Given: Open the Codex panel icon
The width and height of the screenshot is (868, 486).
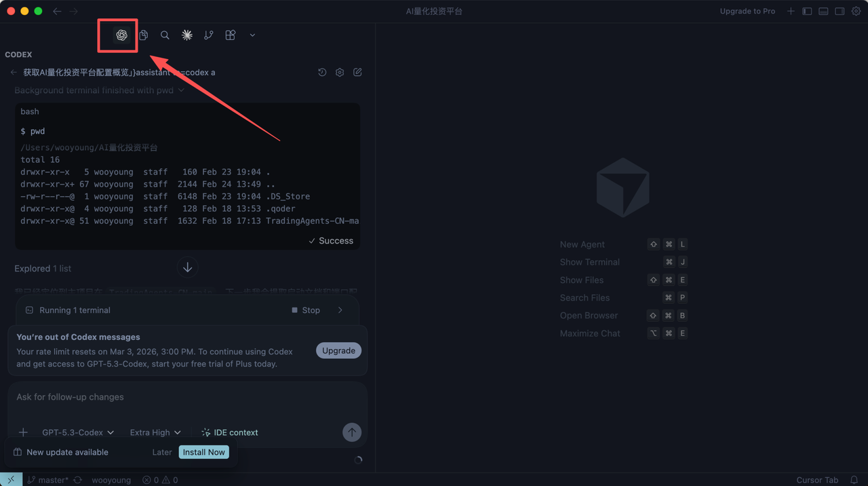Looking at the screenshot, I should point(121,35).
